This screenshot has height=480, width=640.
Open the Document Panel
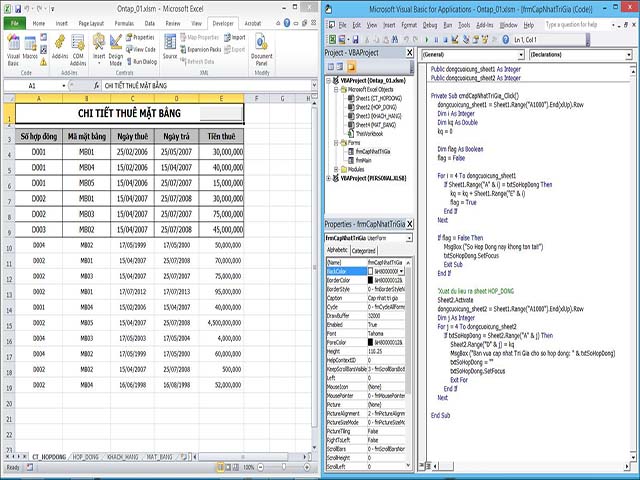[x=261, y=50]
